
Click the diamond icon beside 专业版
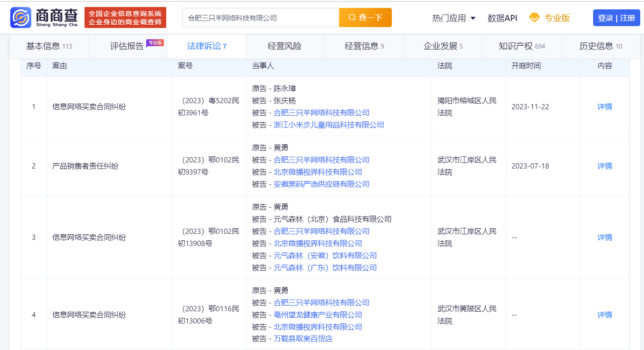[x=534, y=18]
